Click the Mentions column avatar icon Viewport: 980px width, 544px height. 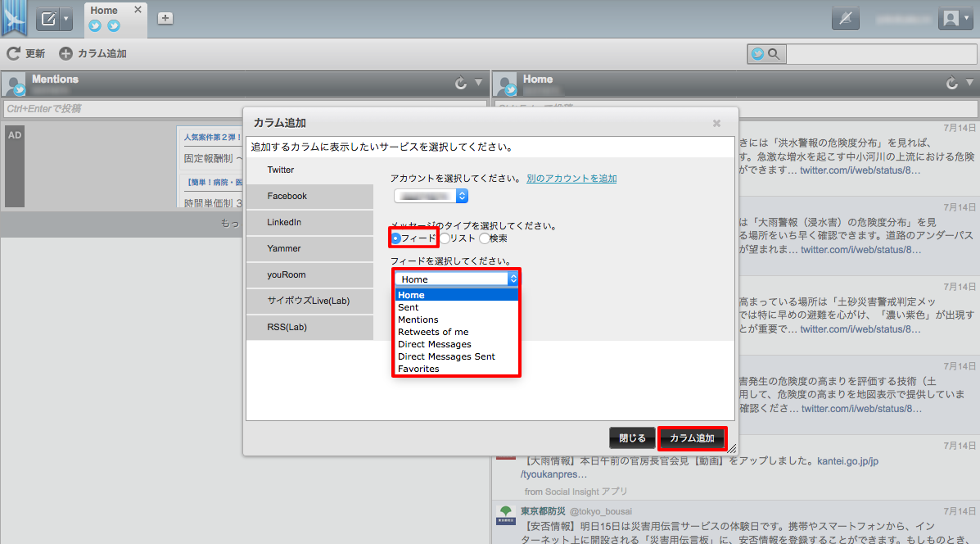point(14,84)
